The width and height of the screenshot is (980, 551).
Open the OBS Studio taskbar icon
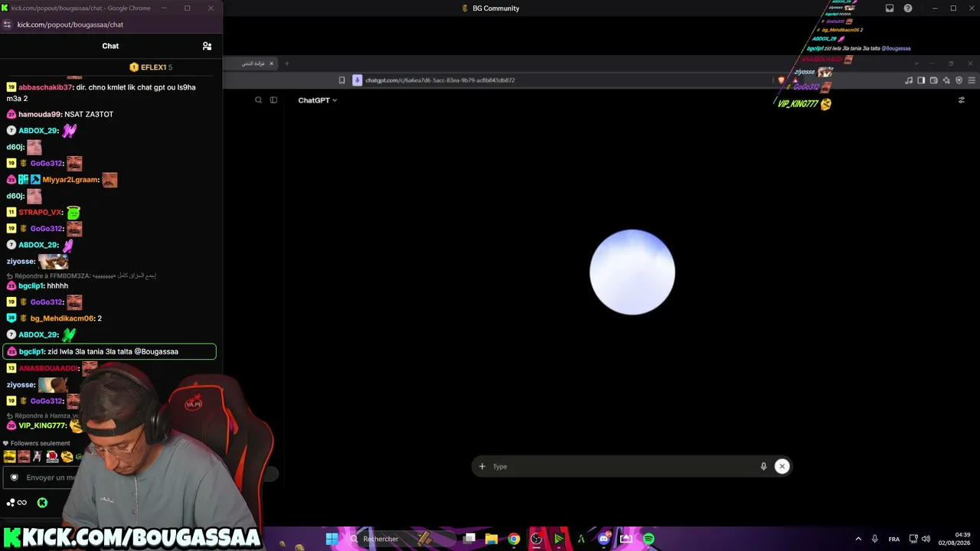[x=537, y=539]
